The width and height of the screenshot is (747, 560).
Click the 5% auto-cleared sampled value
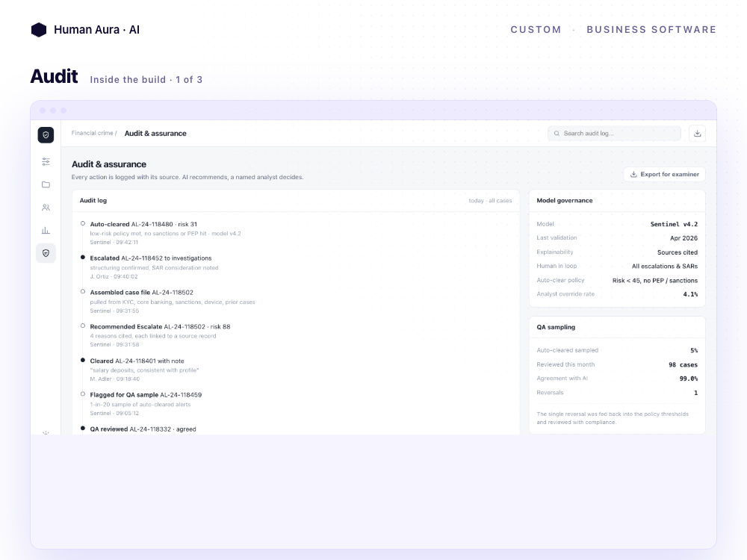(694, 350)
